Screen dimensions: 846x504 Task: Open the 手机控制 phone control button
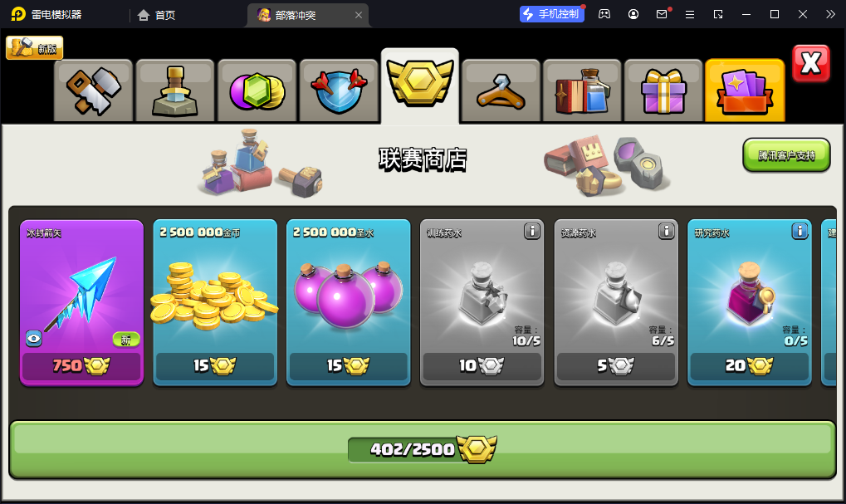552,14
